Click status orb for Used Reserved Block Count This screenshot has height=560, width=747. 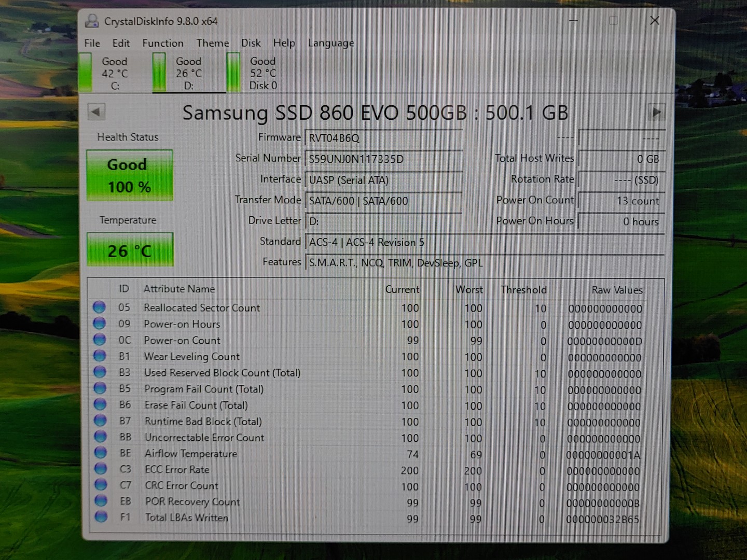(x=100, y=372)
